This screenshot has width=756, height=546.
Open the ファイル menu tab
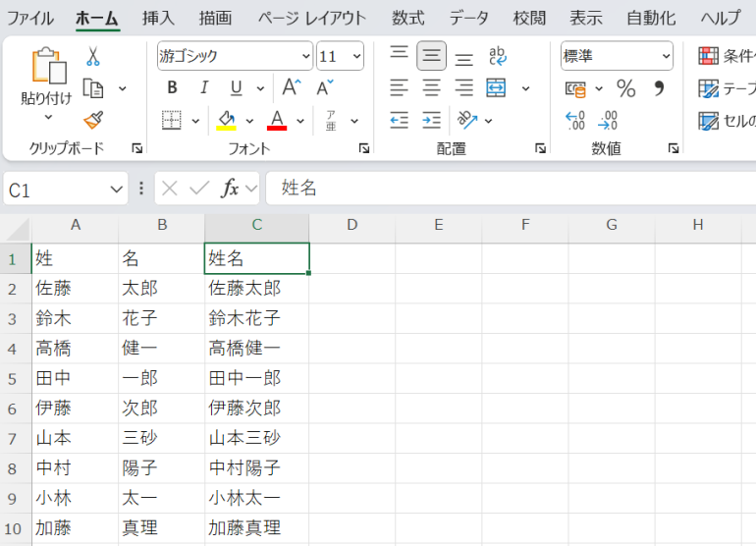pyautogui.click(x=30, y=19)
